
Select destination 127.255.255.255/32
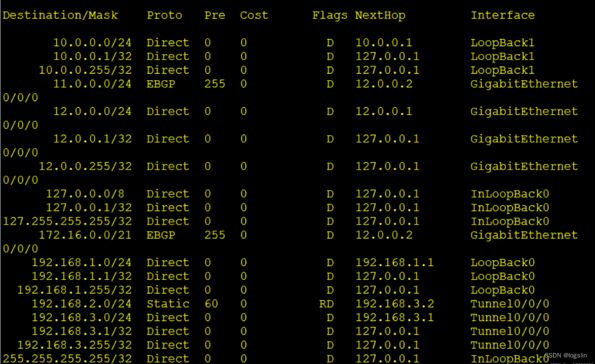click(67, 221)
